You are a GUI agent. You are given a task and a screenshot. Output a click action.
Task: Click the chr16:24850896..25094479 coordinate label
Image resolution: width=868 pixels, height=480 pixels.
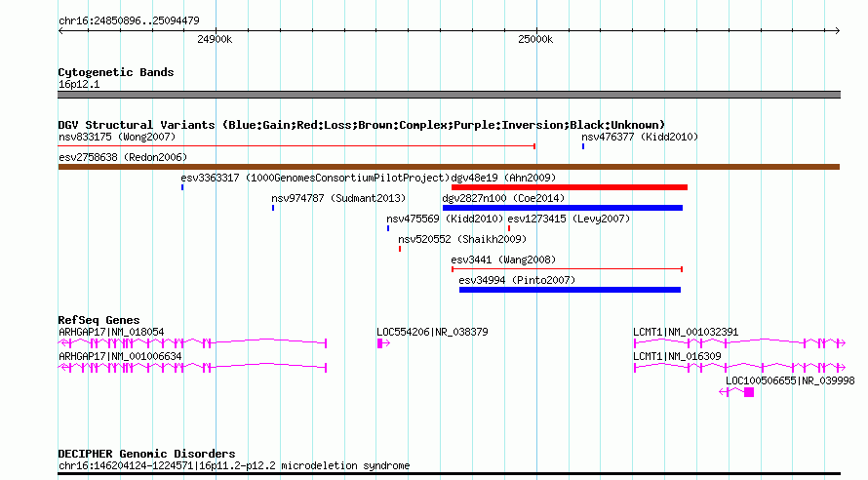129,21
